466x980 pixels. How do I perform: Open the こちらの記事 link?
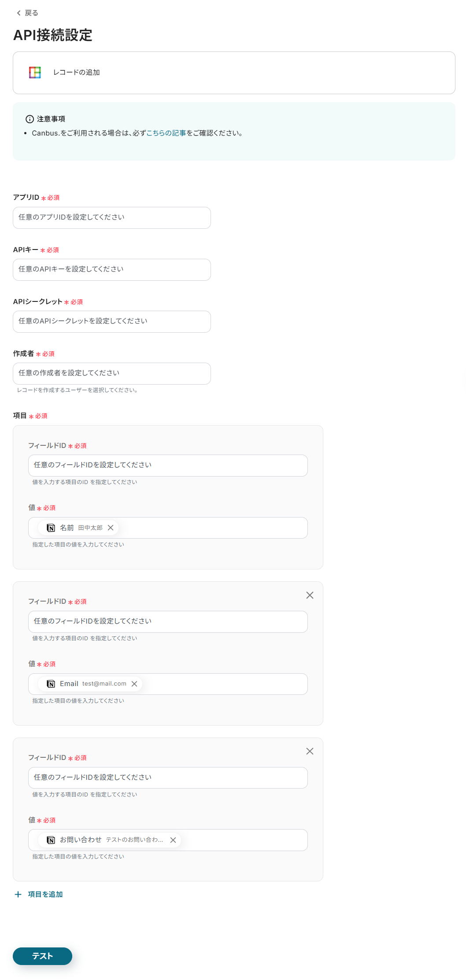tap(166, 133)
